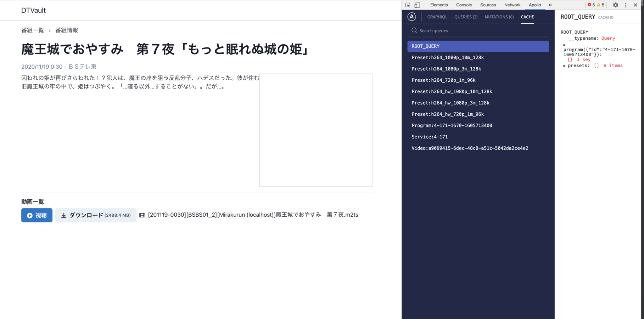
Task: Expand the presets array of 6 items
Action: click(565, 66)
